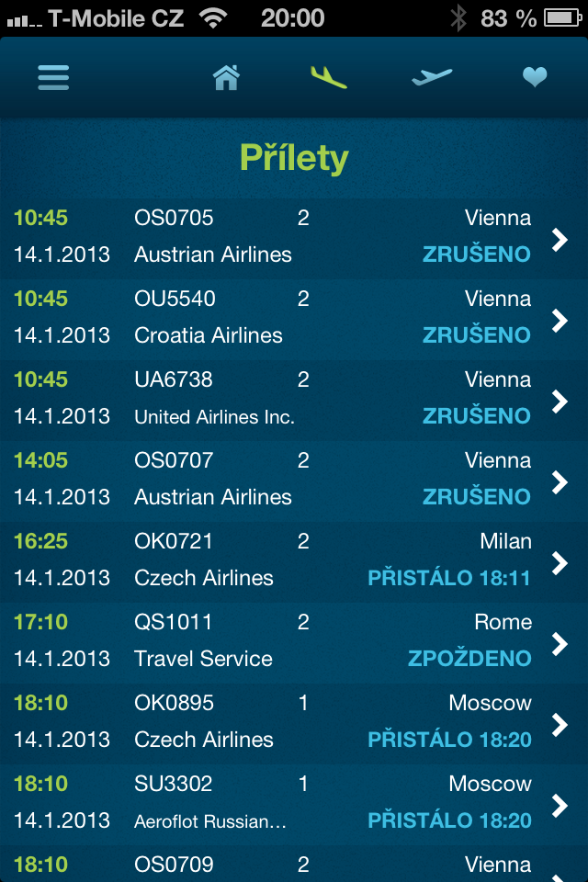Expand Rome flight QS1011 arrow
This screenshot has height=882, width=588.
click(x=559, y=643)
